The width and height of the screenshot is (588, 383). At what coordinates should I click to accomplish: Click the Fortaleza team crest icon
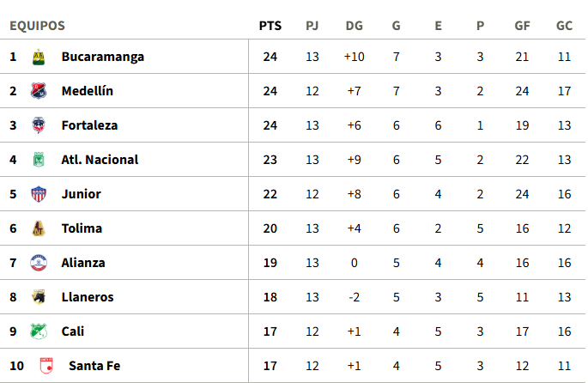point(38,125)
